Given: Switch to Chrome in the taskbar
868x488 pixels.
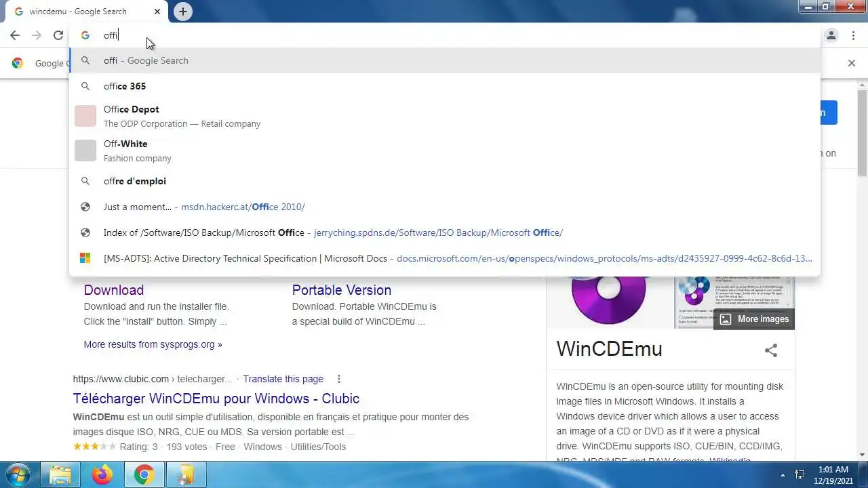Looking at the screenshot, I should point(144,475).
